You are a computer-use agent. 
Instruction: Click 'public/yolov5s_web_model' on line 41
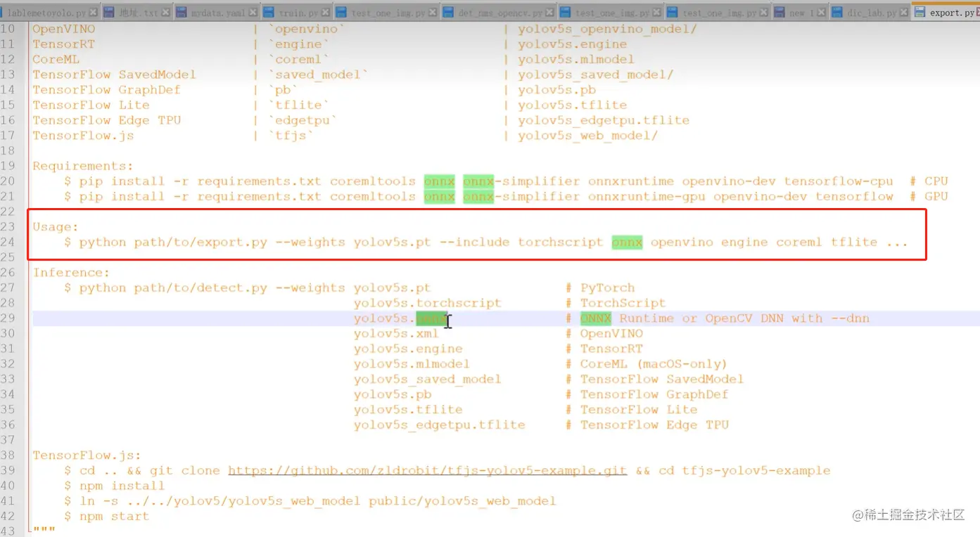pos(463,501)
